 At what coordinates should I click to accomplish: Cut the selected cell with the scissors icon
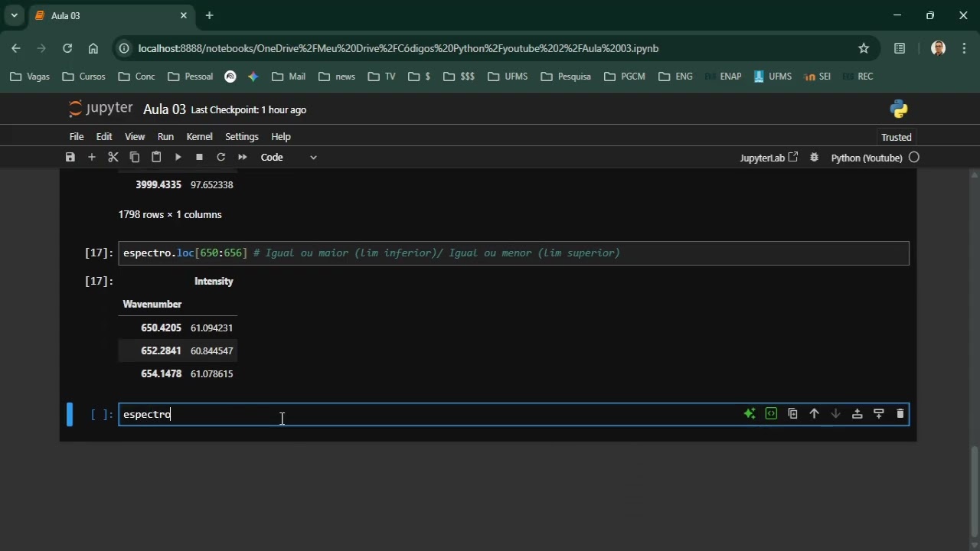point(113,157)
